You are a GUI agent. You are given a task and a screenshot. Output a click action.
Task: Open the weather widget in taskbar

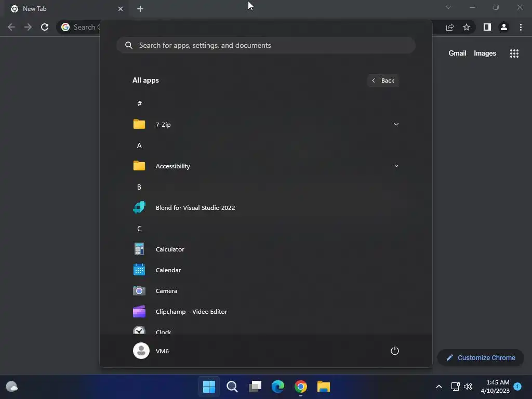[12, 387]
